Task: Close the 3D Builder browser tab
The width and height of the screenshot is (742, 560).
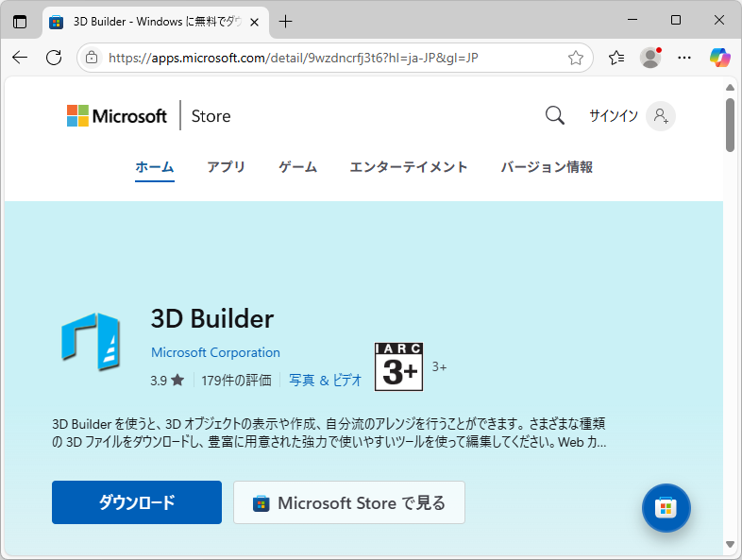Action: point(254,22)
